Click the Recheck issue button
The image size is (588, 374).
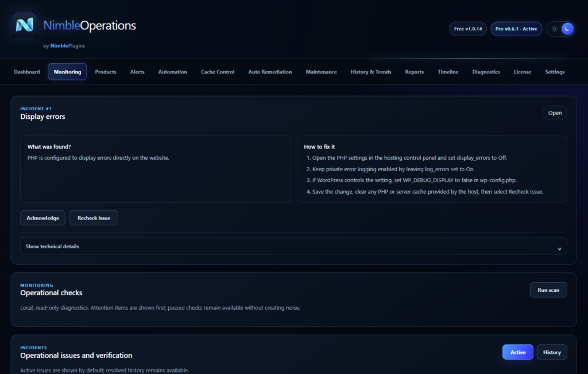pos(94,218)
